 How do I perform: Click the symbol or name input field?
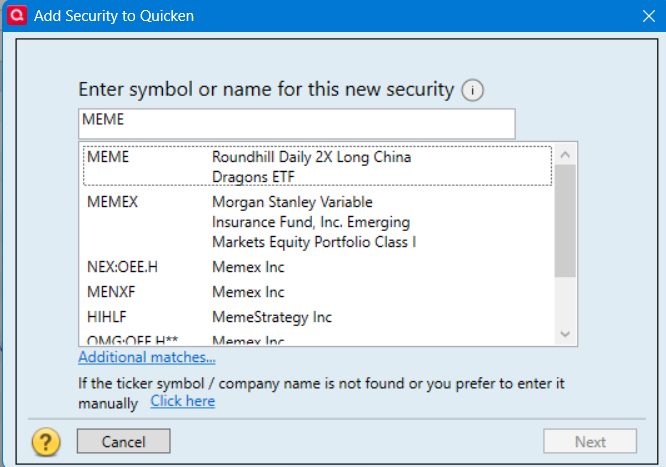click(x=296, y=124)
